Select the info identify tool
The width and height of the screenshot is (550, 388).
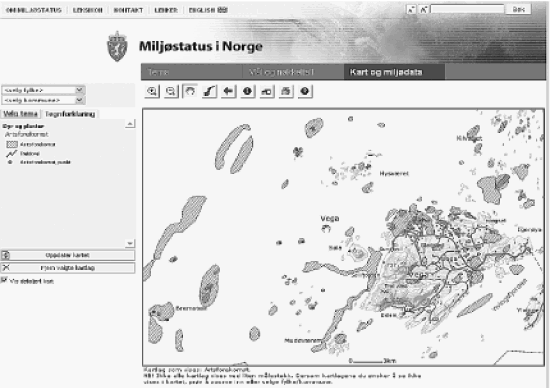[248, 92]
